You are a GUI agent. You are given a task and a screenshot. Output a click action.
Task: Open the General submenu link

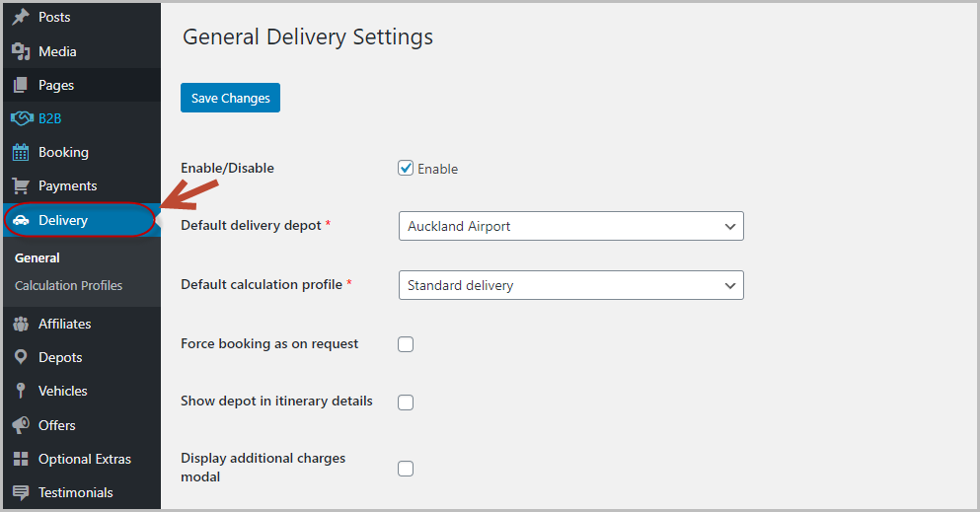point(37,257)
